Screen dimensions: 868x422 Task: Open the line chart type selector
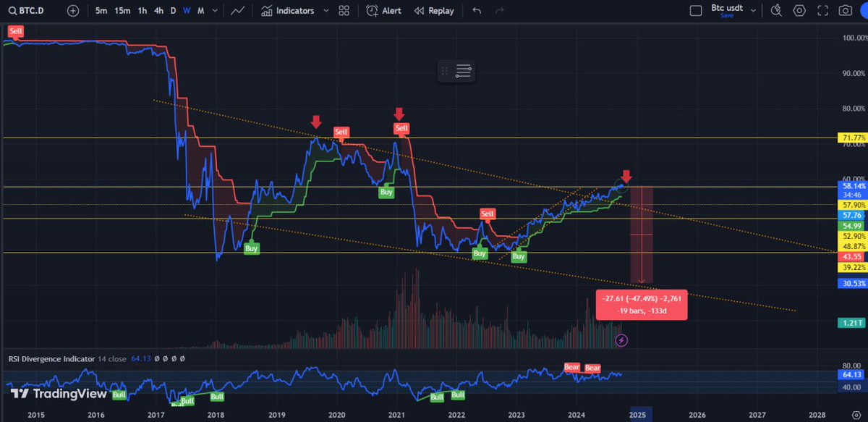pos(237,11)
